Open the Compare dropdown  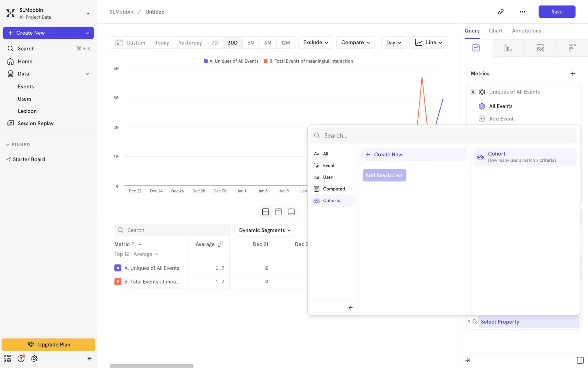355,43
